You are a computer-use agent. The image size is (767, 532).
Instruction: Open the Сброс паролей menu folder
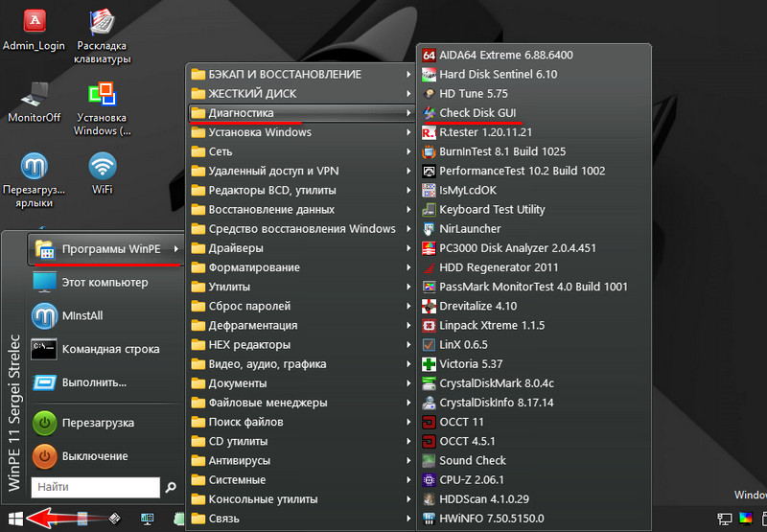tap(301, 306)
